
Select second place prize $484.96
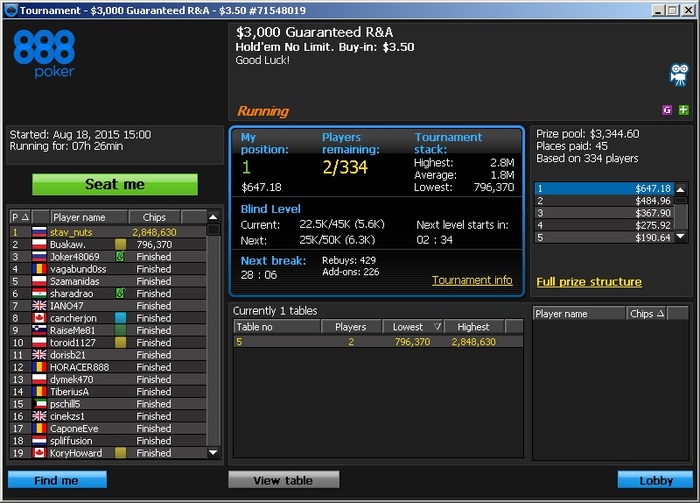click(604, 200)
